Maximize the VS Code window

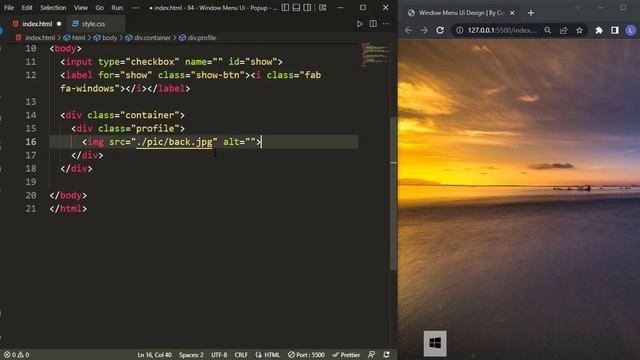[363, 7]
